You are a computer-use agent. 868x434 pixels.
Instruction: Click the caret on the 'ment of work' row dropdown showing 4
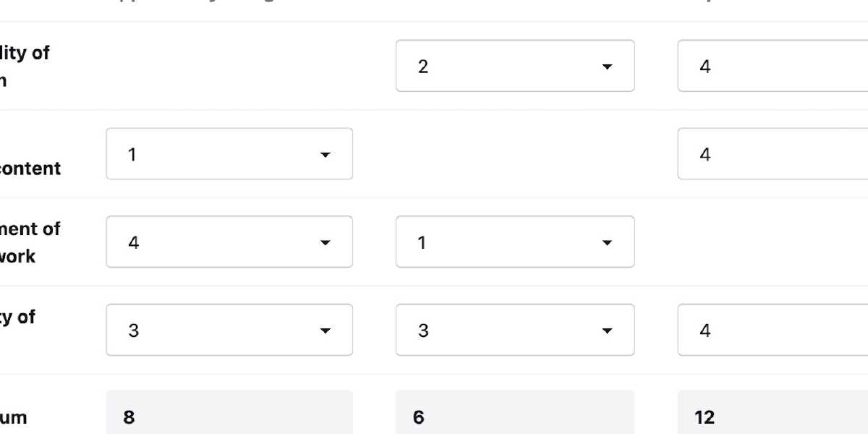click(x=325, y=242)
